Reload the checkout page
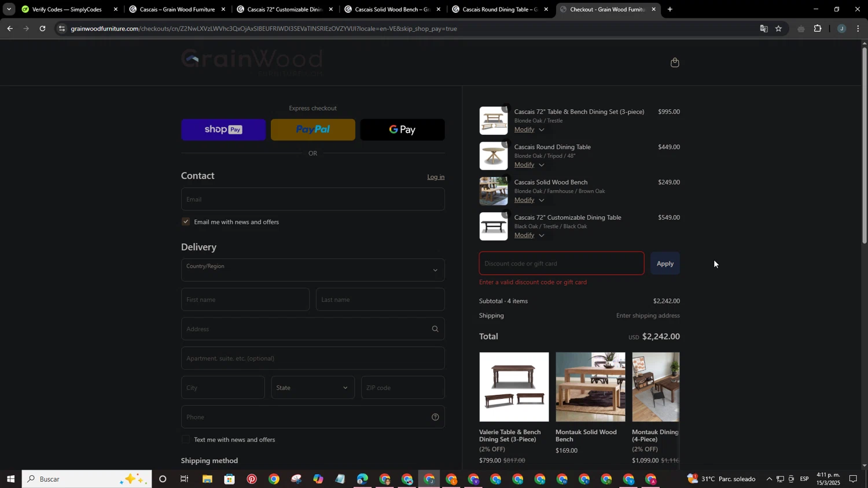The height and width of the screenshot is (488, 868). click(43, 28)
